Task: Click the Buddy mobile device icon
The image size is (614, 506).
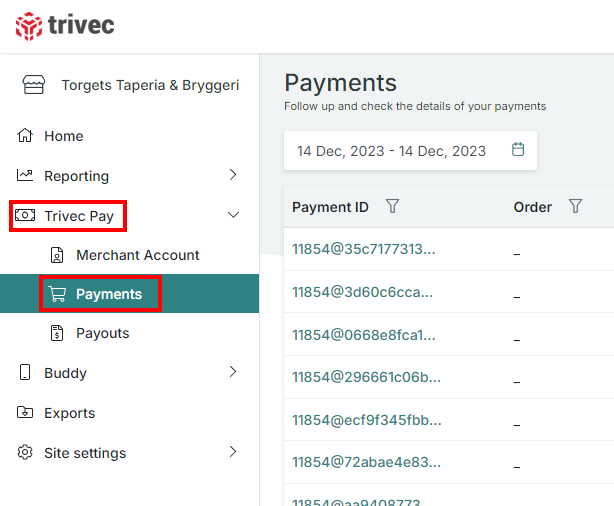Action: point(25,373)
